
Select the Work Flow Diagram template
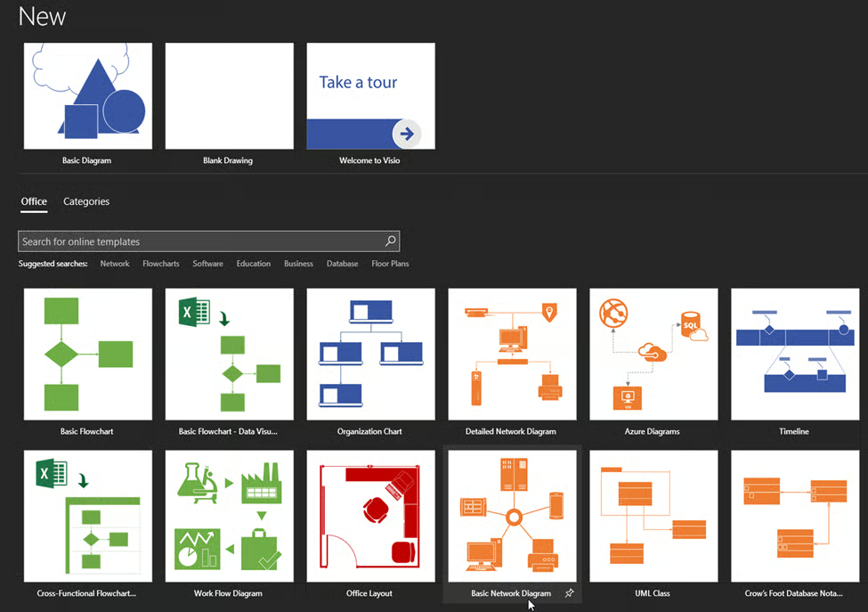click(229, 516)
